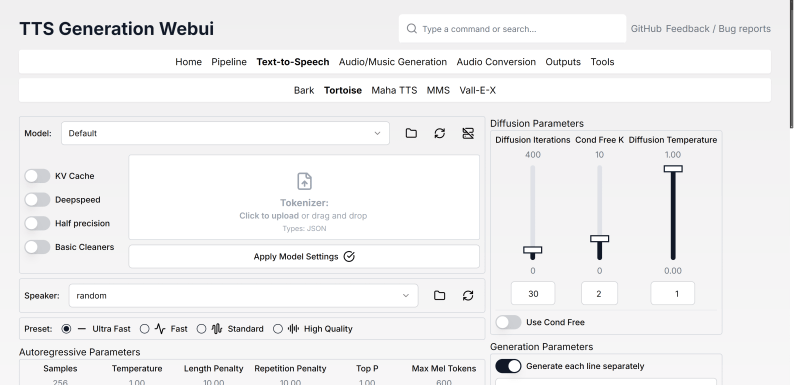Click the "Repetition Penalty" column label
Screen dimensions: 800x385
[x=290, y=368]
